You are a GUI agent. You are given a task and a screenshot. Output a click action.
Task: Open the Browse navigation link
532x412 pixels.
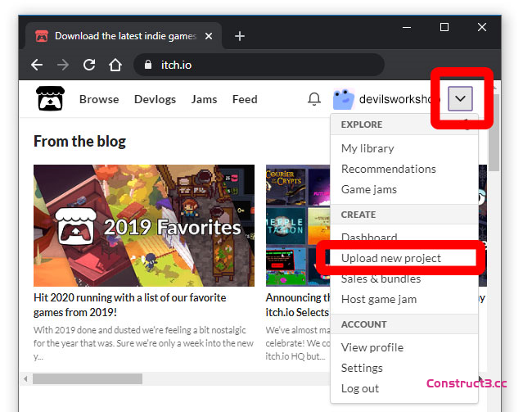(x=99, y=99)
